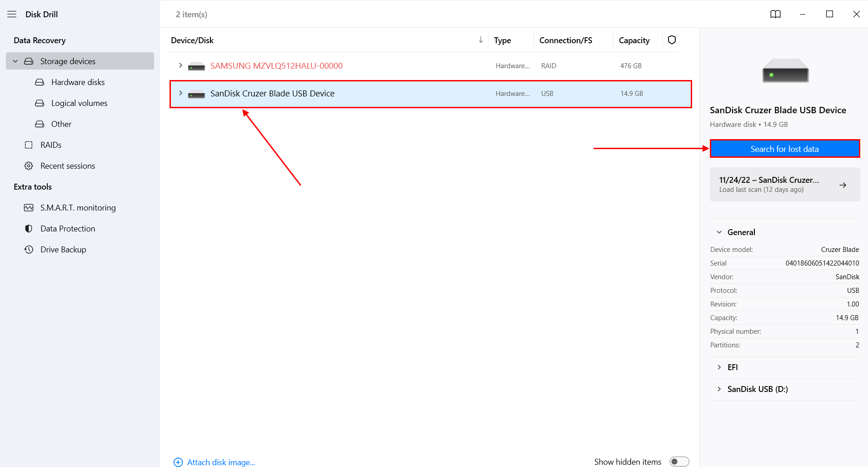Click Search for lost data button
The height and width of the screenshot is (467, 868).
785,149
